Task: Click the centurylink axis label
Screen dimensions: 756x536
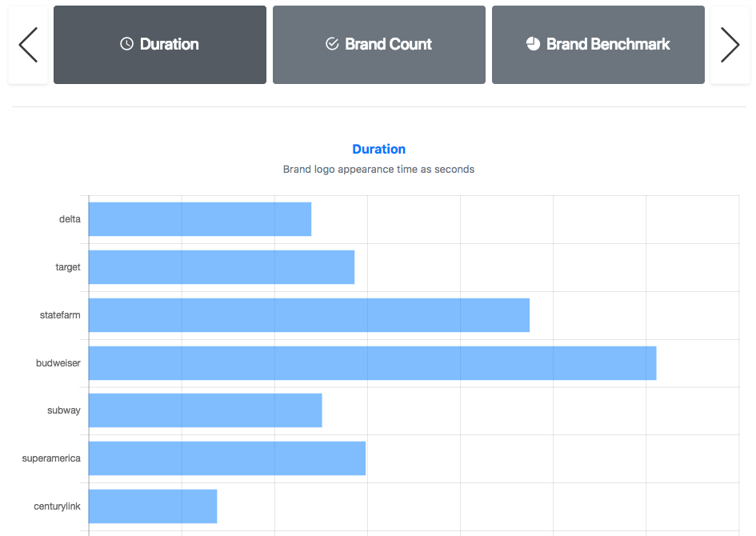Action: (57, 506)
